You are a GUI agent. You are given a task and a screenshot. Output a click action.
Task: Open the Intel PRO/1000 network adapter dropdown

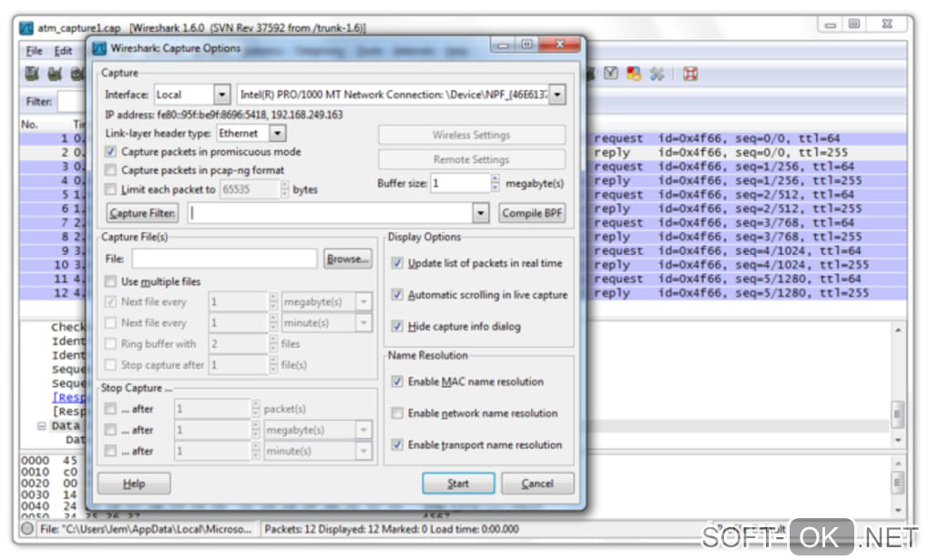point(556,94)
